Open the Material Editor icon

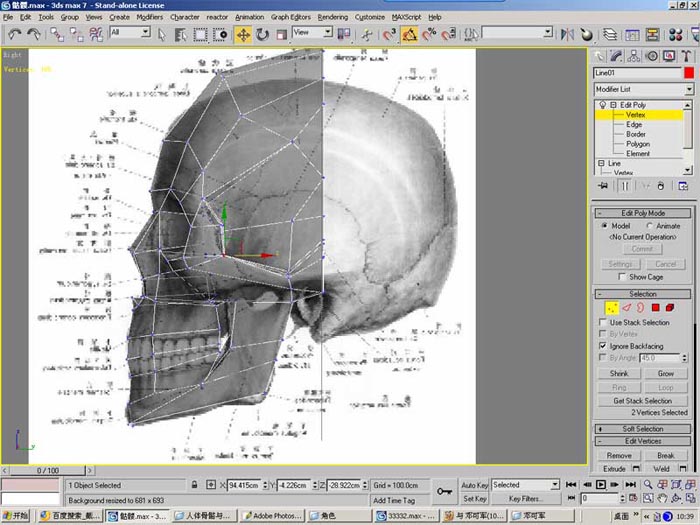click(x=675, y=34)
